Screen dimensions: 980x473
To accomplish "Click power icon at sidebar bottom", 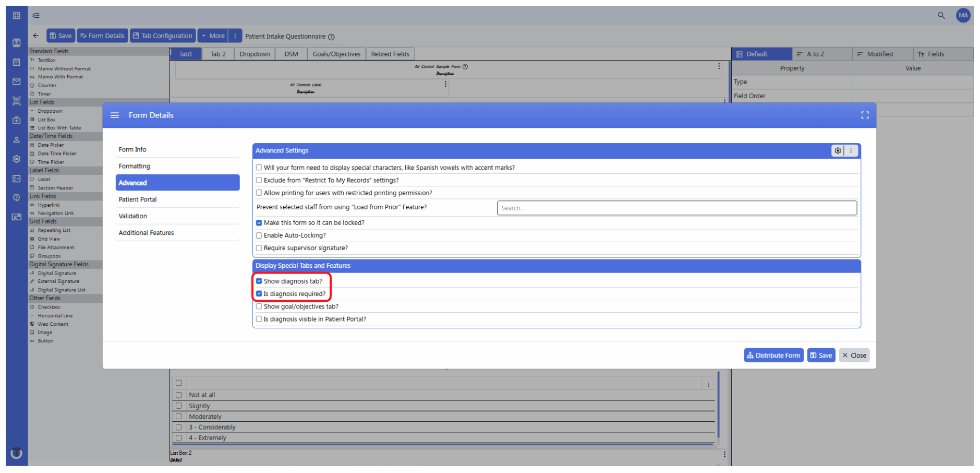I will pyautogui.click(x=17, y=453).
